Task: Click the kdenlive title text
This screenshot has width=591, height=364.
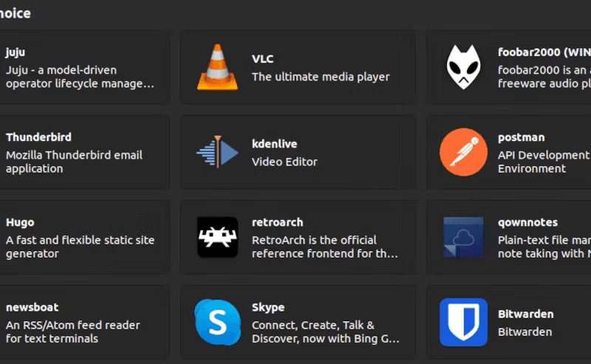Action: [274, 144]
